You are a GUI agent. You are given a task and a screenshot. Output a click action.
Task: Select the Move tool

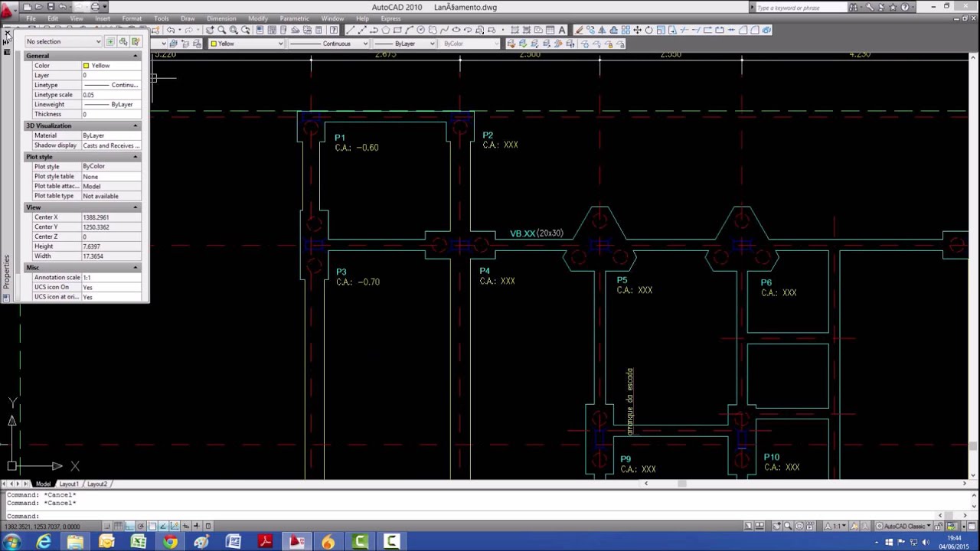point(637,30)
